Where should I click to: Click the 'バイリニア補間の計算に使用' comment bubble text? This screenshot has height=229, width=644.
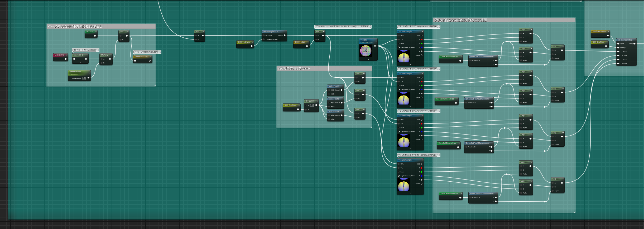coord(146,52)
